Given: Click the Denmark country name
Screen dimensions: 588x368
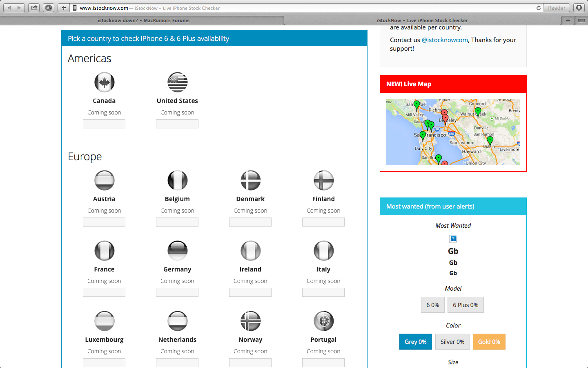Looking at the screenshot, I should (250, 199).
